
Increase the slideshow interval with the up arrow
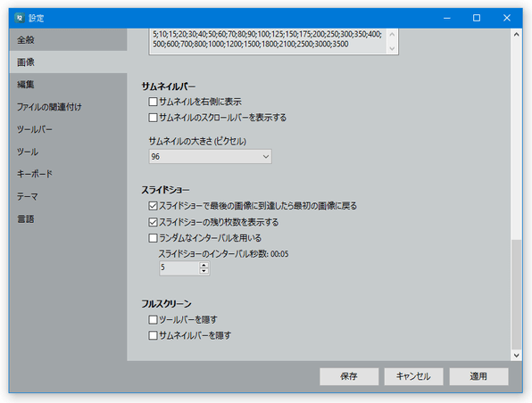click(204, 265)
